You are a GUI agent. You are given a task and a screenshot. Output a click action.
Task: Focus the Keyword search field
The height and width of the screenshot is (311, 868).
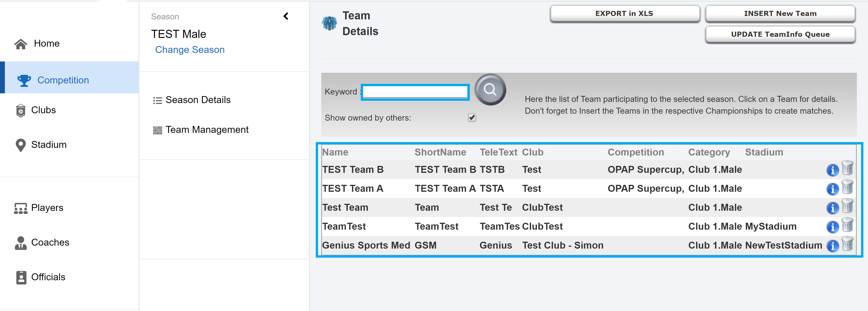415,92
